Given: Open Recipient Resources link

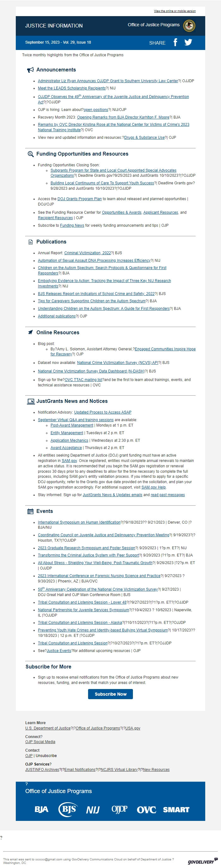Looking at the screenshot, I should point(55,218).
